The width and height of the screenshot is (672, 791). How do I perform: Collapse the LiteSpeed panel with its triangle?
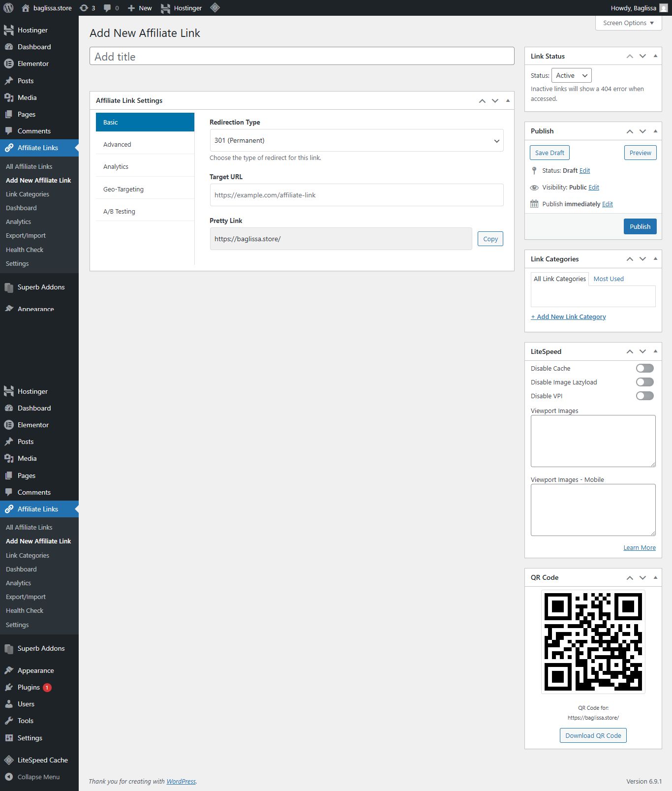[x=655, y=351]
